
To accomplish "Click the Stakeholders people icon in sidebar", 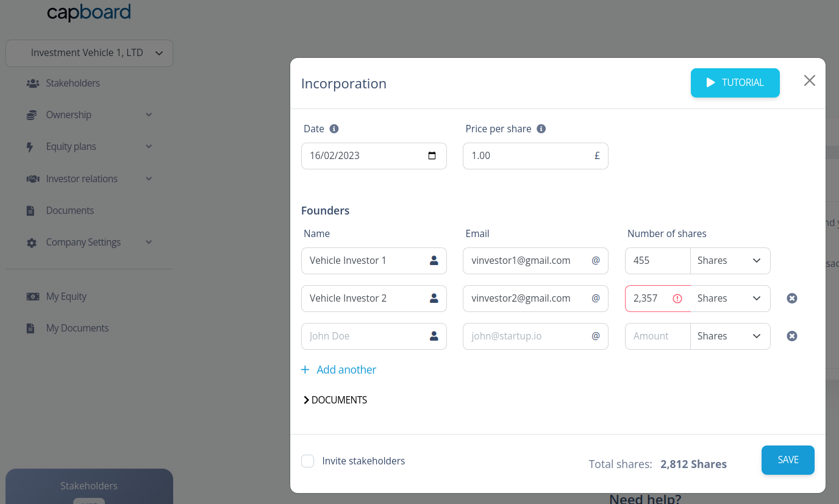I will [32, 83].
